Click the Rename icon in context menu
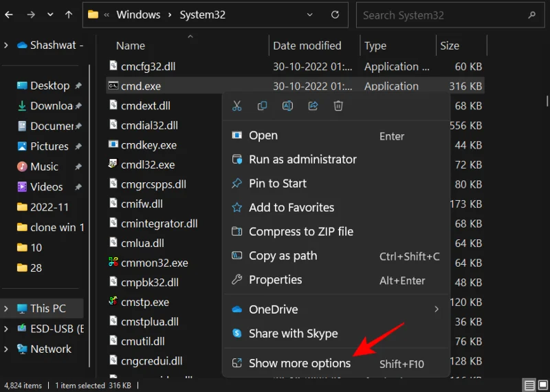 click(x=287, y=106)
